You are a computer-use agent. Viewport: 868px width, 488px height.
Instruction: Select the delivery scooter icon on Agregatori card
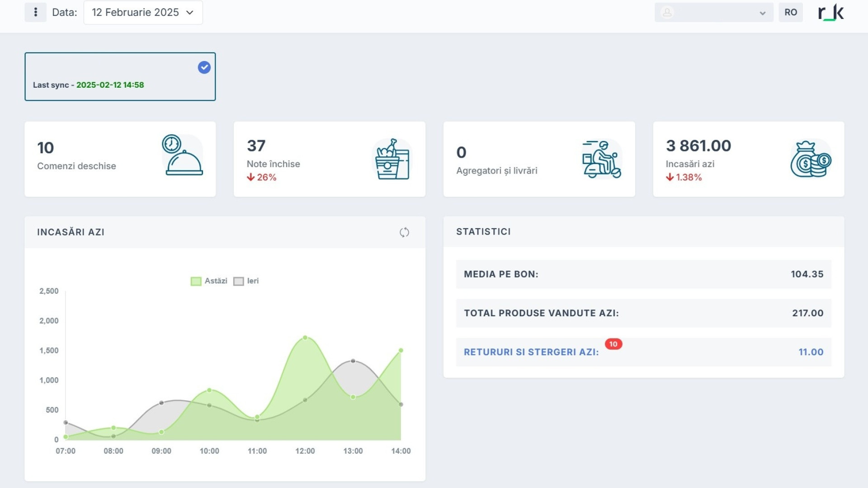tap(601, 159)
